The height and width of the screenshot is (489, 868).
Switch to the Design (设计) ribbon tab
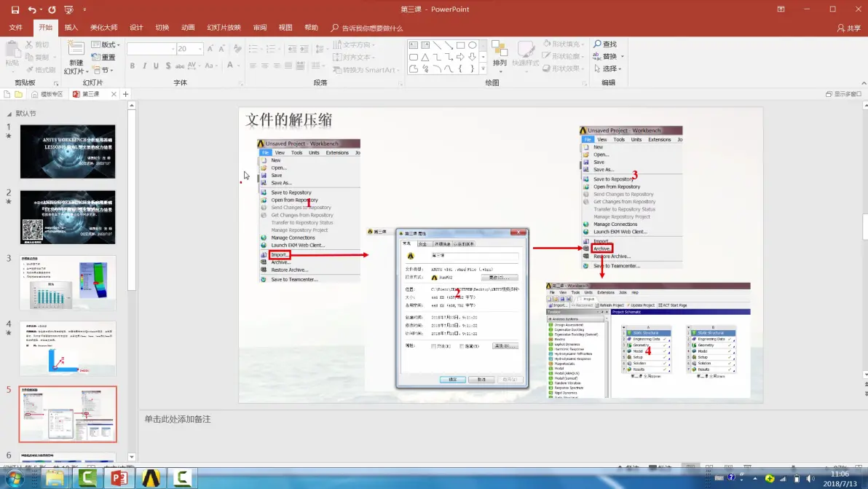tap(136, 28)
